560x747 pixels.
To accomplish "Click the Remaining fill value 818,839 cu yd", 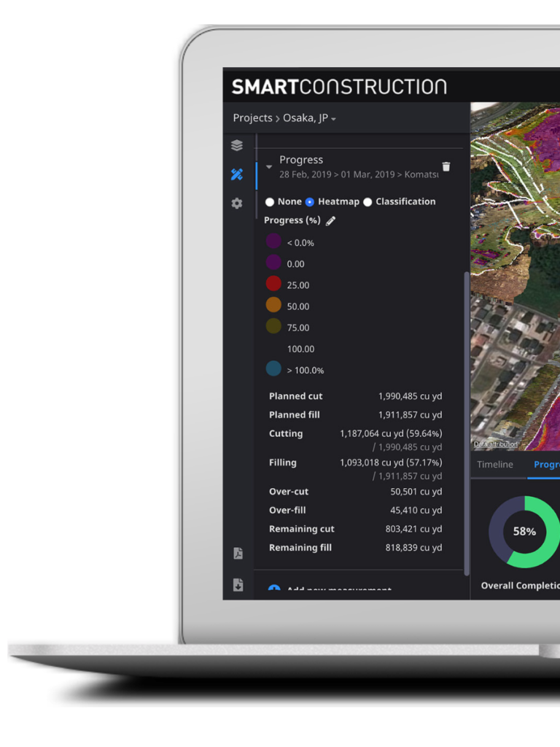I will pos(414,548).
